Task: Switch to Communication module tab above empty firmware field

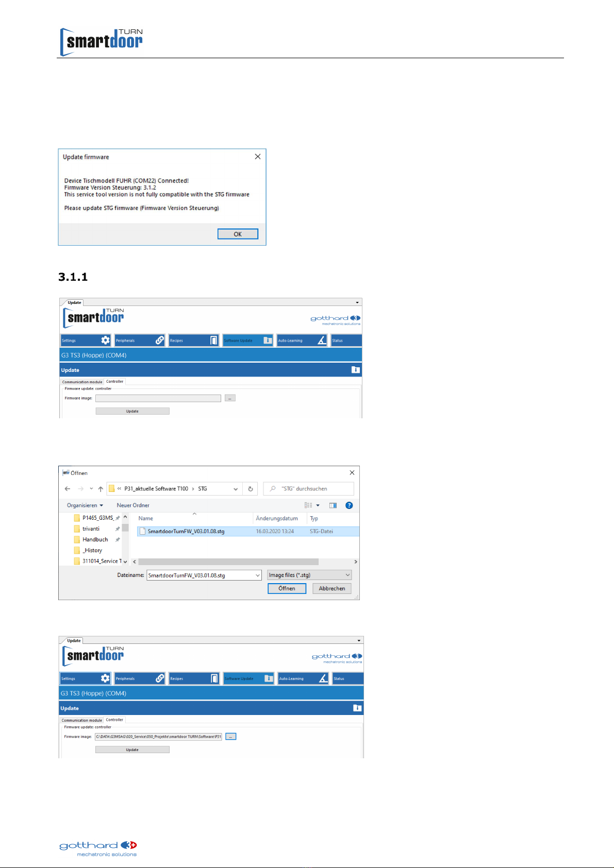Action: coord(82,382)
